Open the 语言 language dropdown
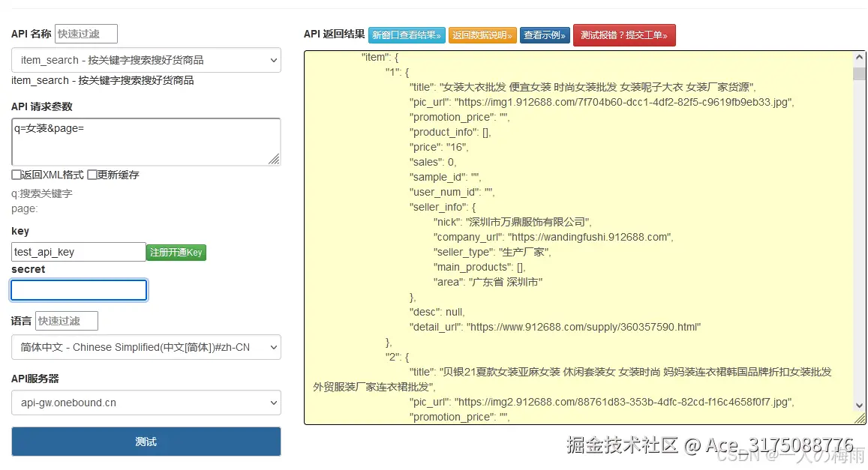 (146, 347)
